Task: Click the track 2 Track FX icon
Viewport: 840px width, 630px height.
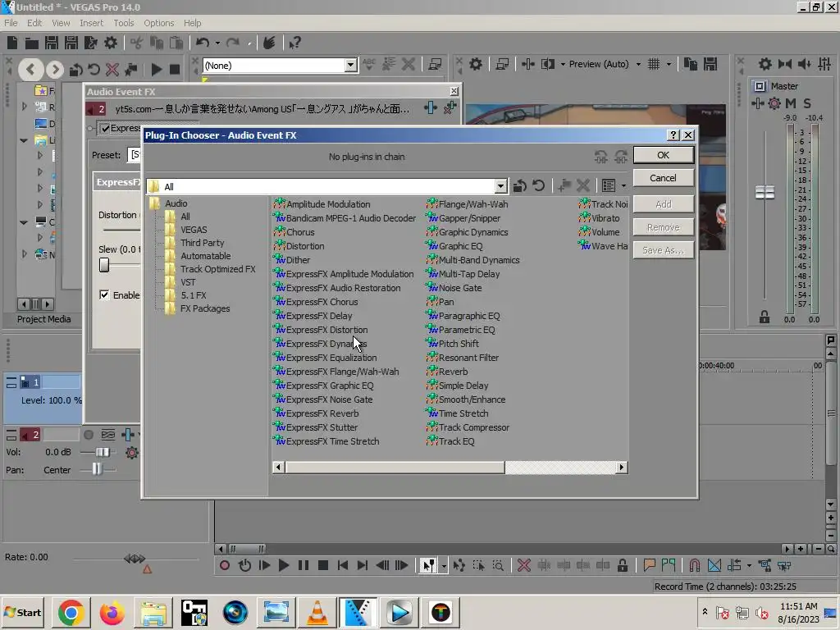Action: click(x=128, y=435)
